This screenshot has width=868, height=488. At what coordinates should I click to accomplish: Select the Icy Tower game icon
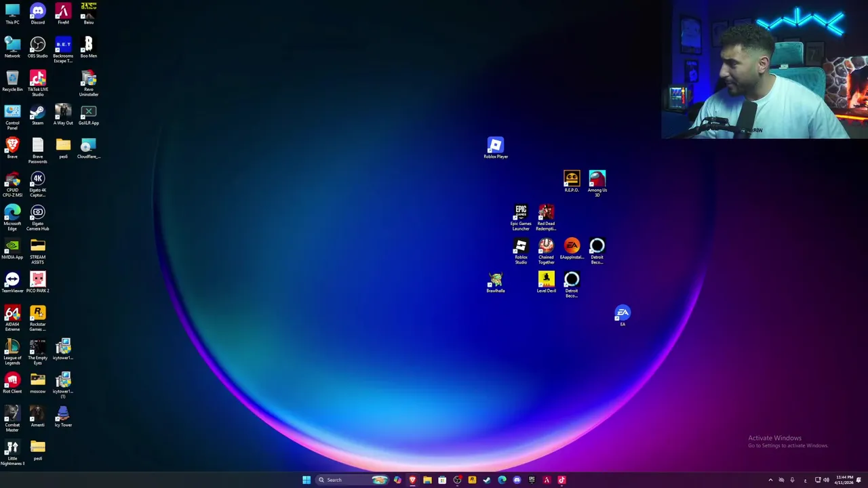[x=63, y=417]
